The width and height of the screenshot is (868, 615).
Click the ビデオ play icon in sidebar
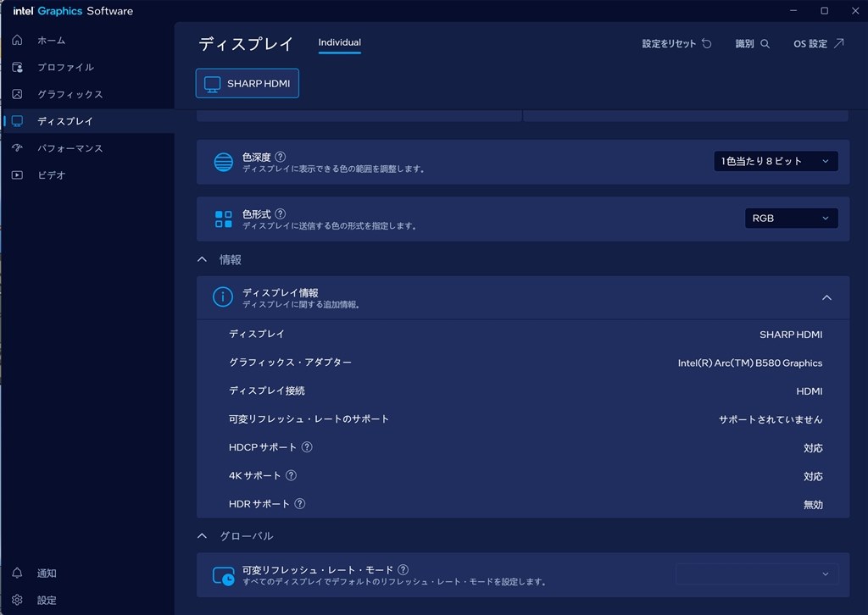(17, 175)
